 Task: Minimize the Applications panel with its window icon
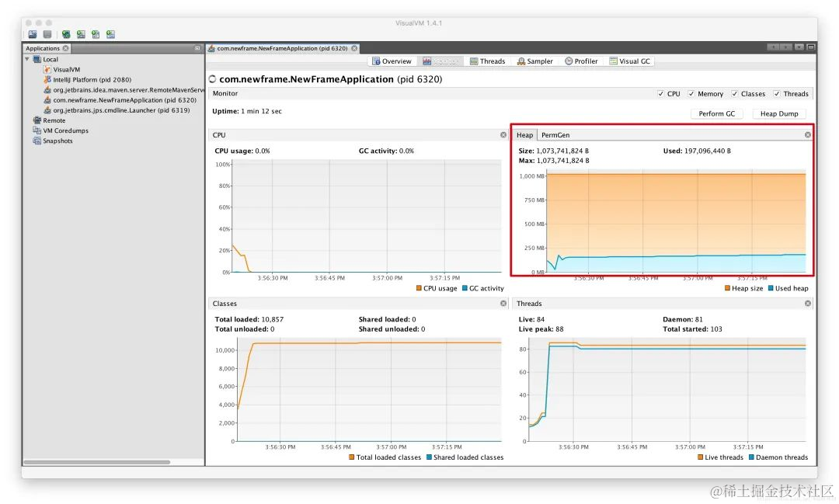pyautogui.click(x=197, y=48)
